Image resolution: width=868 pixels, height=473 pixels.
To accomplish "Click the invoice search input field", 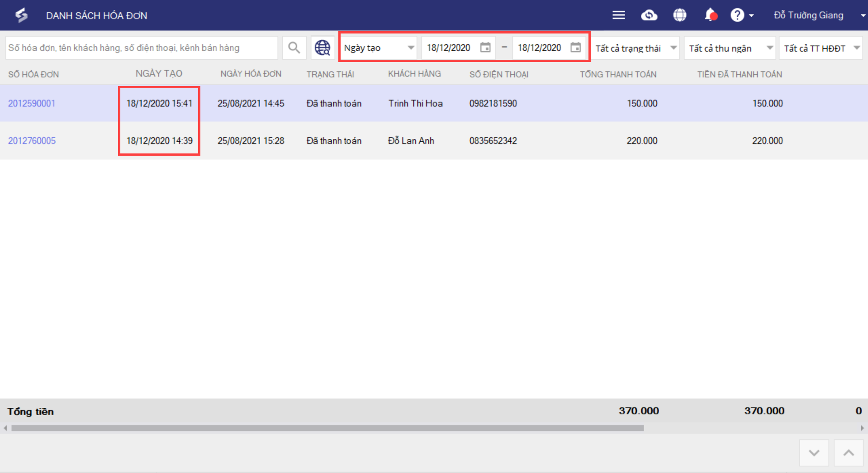I will (142, 48).
